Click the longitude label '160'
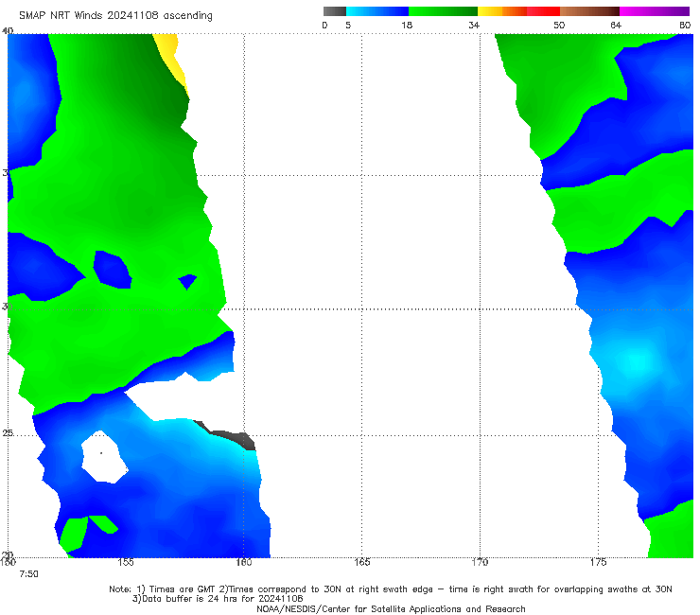This screenshot has width=700, height=615. (x=244, y=562)
